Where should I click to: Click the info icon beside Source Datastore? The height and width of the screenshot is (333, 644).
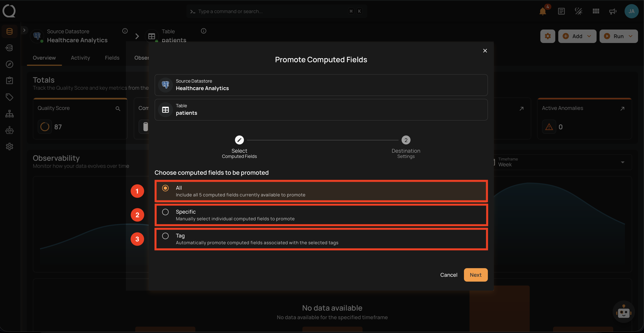point(125,31)
